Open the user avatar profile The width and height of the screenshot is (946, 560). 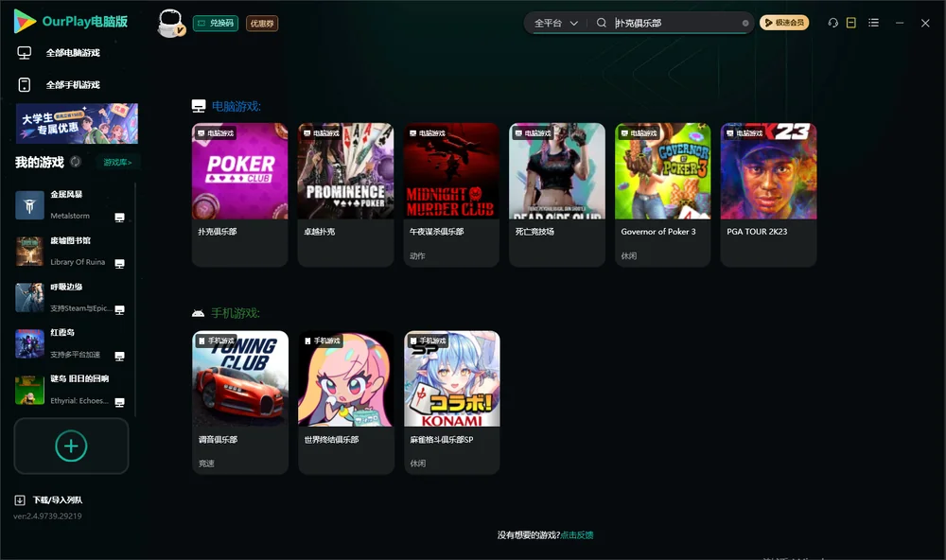coord(170,24)
